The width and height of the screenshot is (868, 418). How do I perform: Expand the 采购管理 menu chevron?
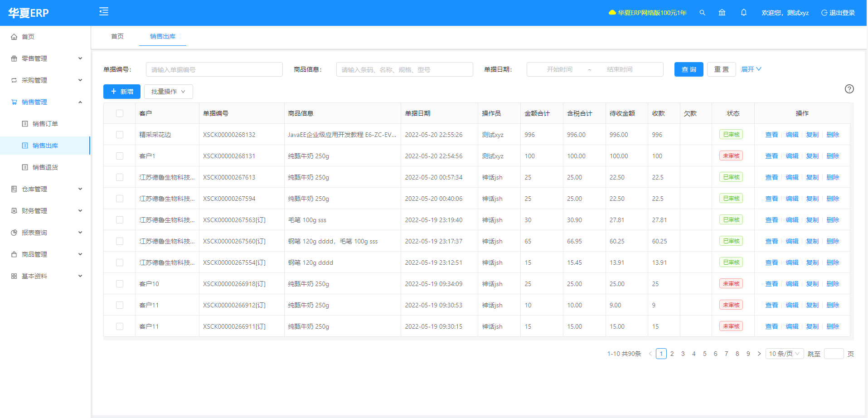[80, 80]
